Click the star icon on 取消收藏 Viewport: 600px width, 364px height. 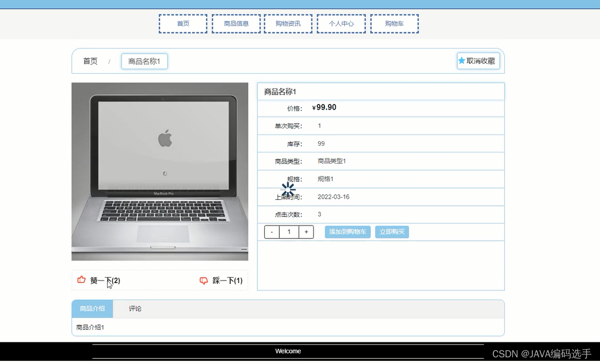(x=461, y=60)
